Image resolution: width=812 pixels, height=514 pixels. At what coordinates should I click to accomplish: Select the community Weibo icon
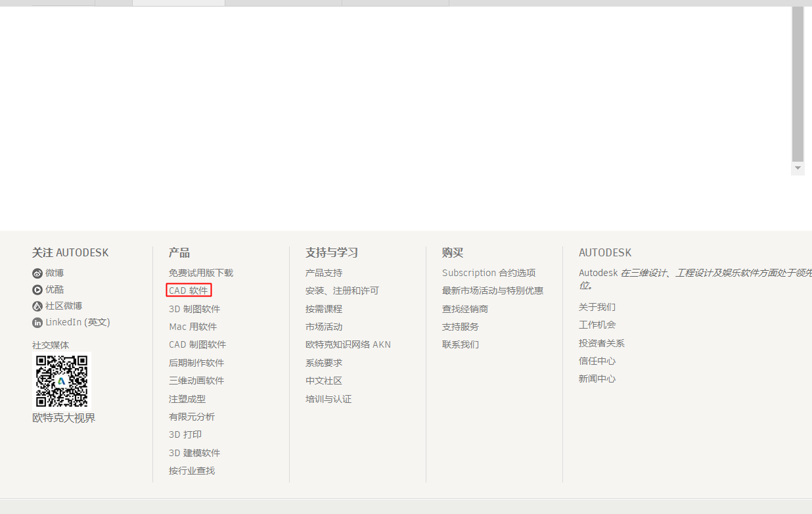(37, 306)
